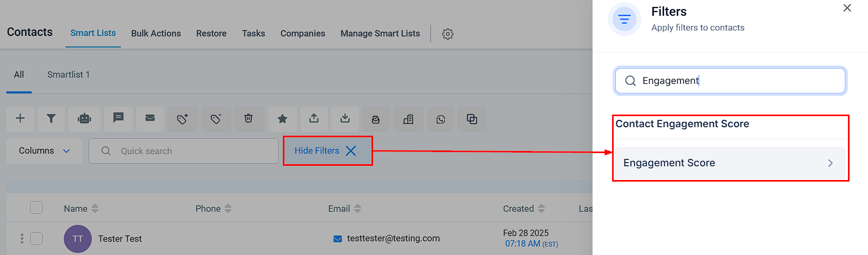This screenshot has height=255, width=868.
Task: Click the send email envelope icon
Action: [x=150, y=119]
